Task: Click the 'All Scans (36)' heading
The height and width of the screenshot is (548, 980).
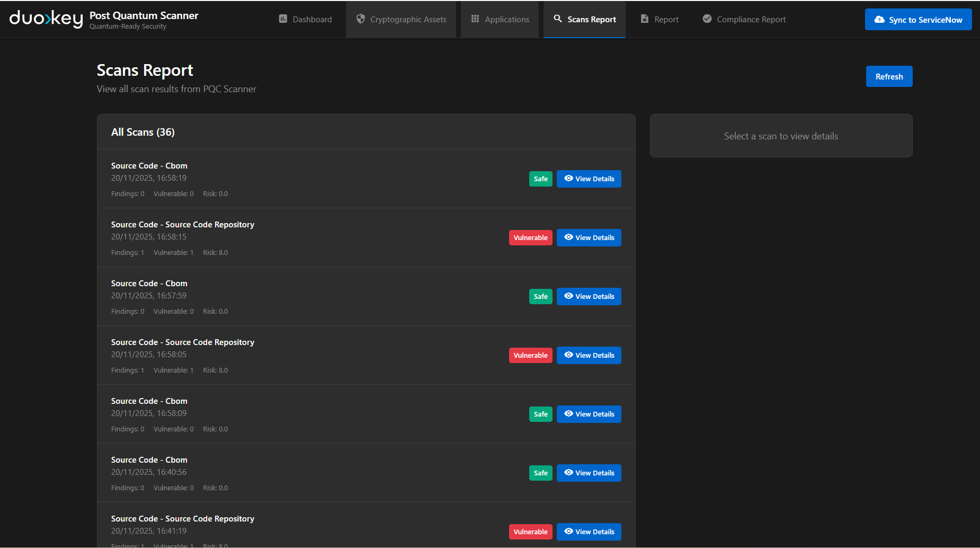Action: pyautogui.click(x=143, y=132)
